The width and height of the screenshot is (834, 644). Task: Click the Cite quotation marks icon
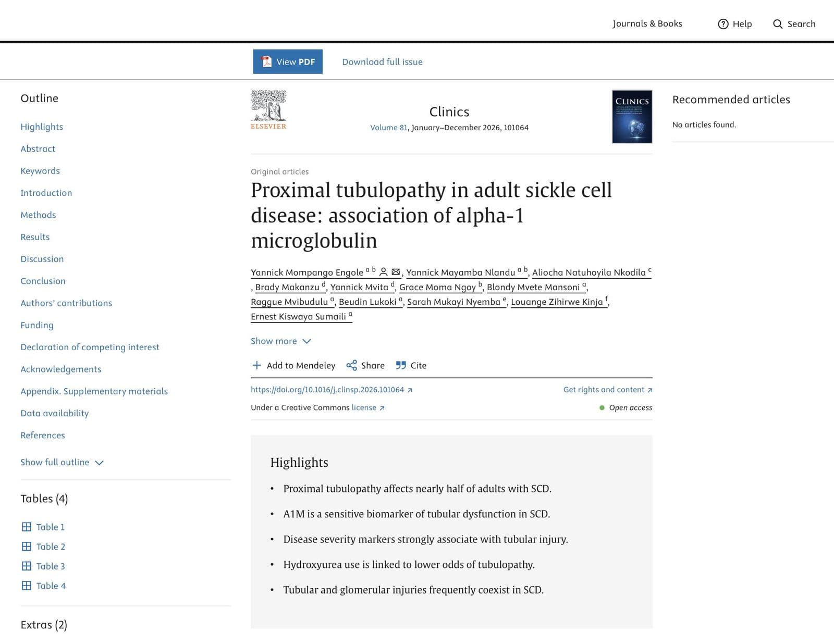coord(401,365)
